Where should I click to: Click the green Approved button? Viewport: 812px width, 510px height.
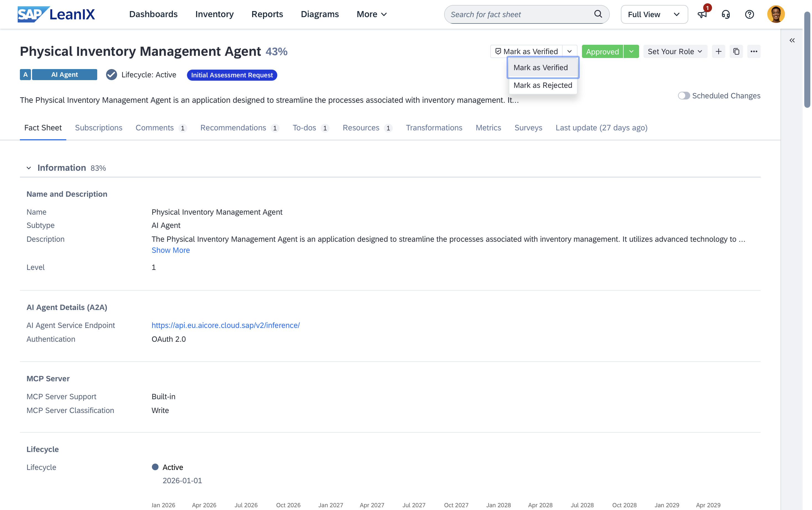click(602, 51)
